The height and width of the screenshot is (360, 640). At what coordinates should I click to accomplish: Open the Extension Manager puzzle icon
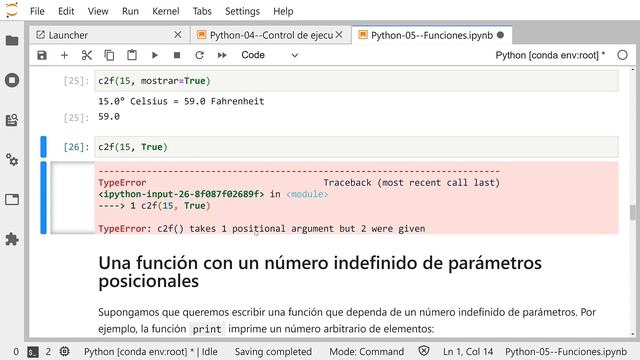(x=12, y=239)
